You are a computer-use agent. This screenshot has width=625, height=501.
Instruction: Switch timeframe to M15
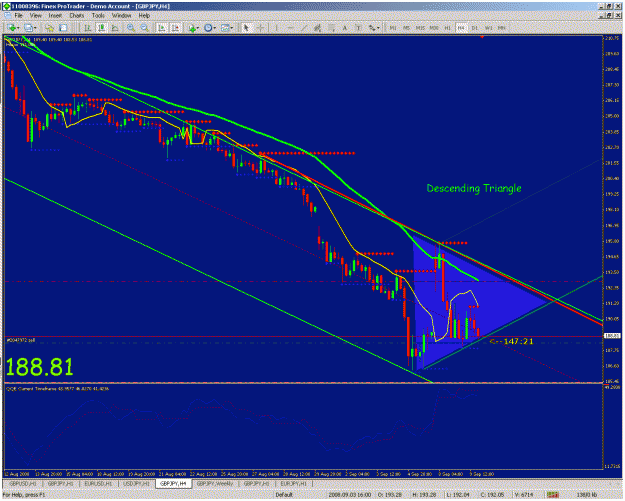[x=420, y=28]
